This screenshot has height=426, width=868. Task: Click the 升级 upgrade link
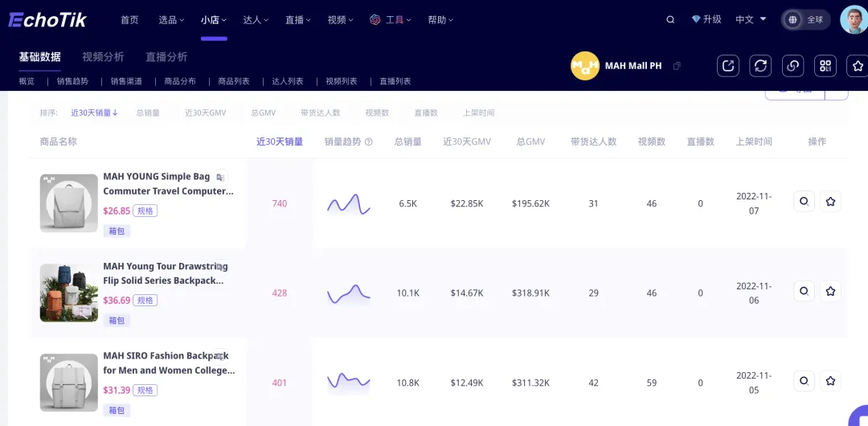click(x=707, y=19)
